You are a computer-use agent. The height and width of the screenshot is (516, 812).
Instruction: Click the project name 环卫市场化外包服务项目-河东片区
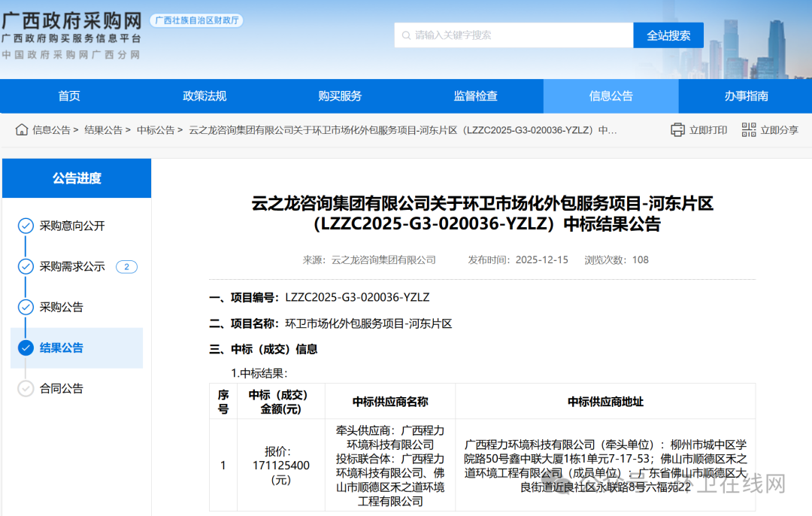(x=368, y=323)
